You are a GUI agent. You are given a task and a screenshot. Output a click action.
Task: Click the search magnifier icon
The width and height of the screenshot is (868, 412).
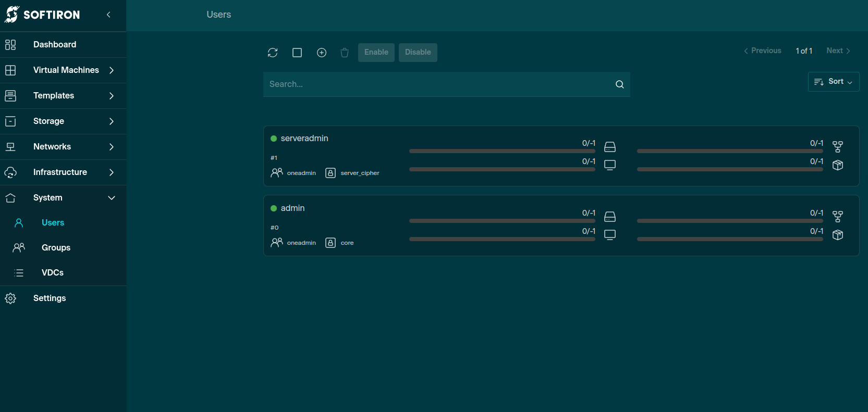(x=619, y=84)
